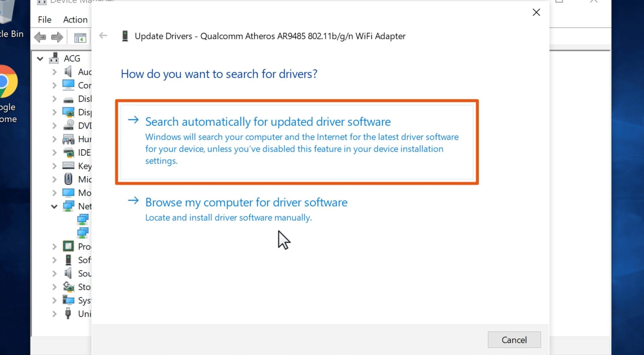Click the System devices folder icon
644x355 pixels.
68,300
